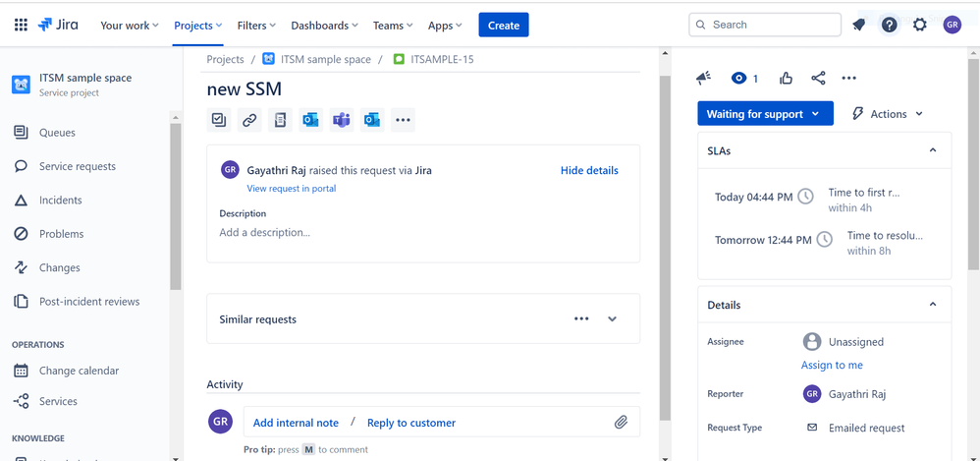
Task: Expand the Similar requests panel
Action: (612, 319)
